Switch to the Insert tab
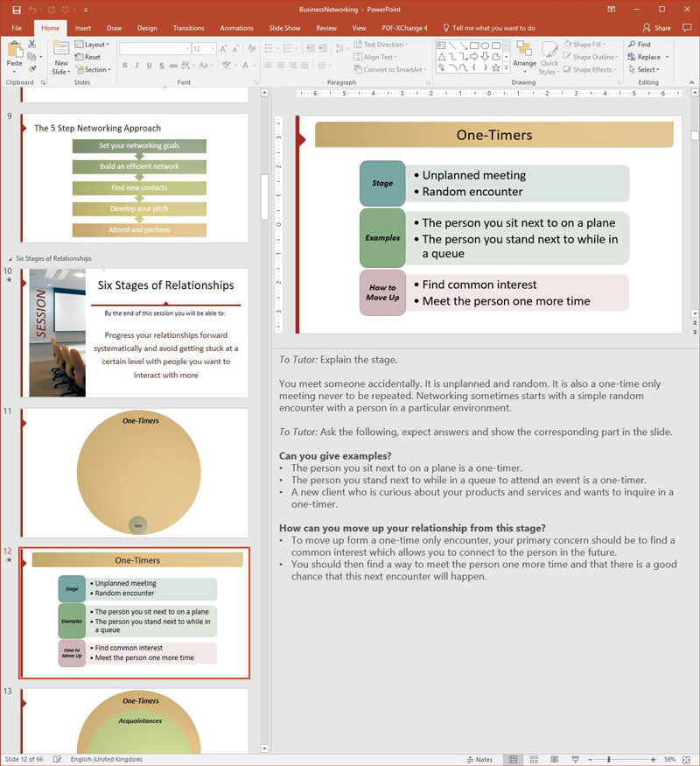 (82, 28)
